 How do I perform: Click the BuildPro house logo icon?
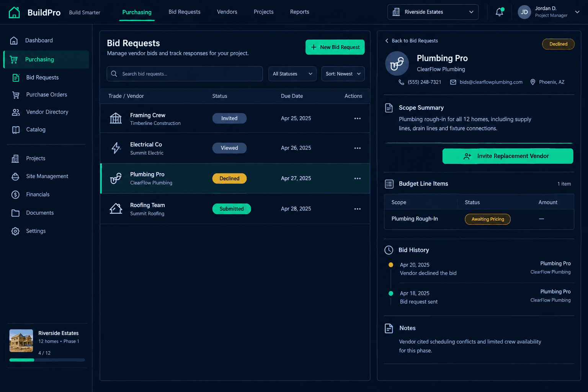[14, 12]
